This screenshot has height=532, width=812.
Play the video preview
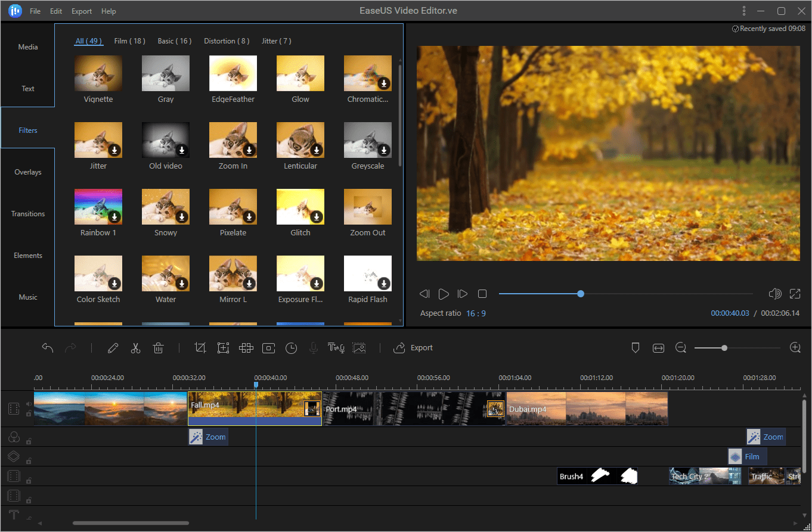tap(444, 294)
